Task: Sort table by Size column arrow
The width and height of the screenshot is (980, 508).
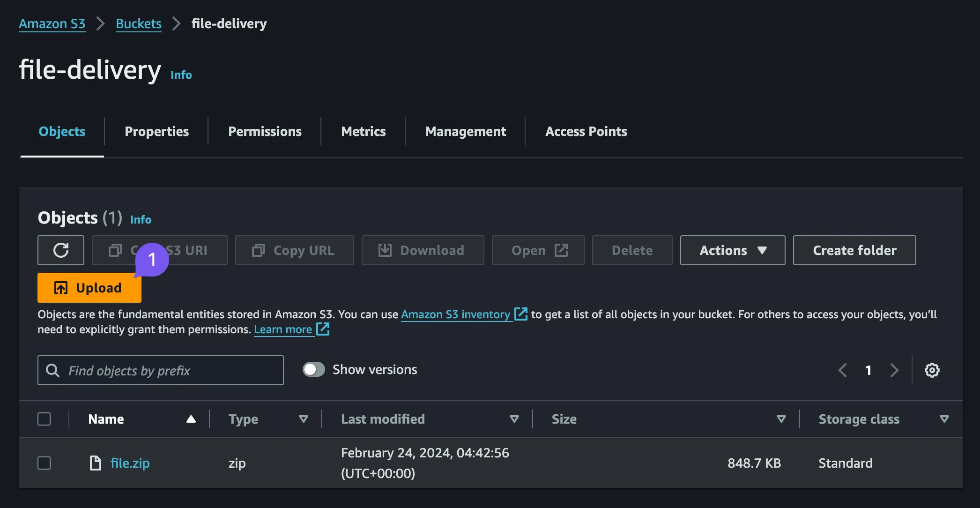Action: click(781, 419)
